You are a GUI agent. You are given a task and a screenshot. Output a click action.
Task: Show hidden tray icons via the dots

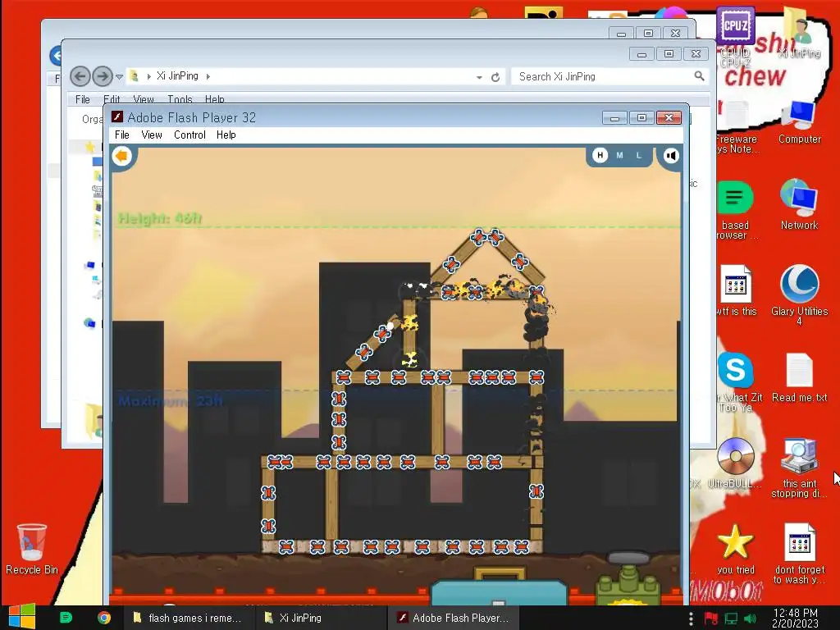pos(691,619)
